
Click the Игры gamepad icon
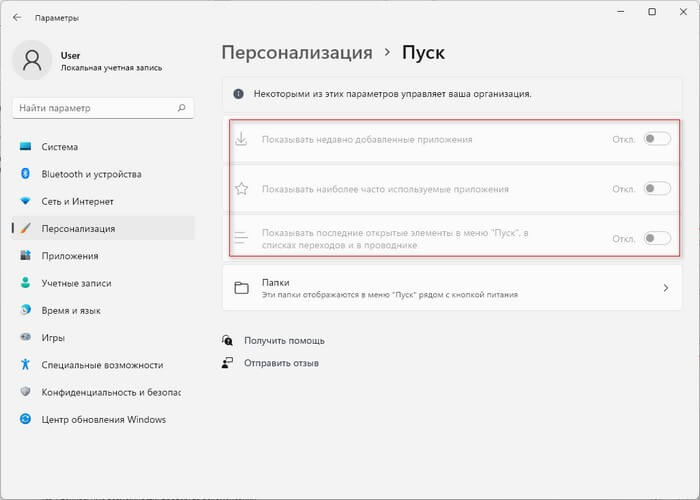click(25, 337)
